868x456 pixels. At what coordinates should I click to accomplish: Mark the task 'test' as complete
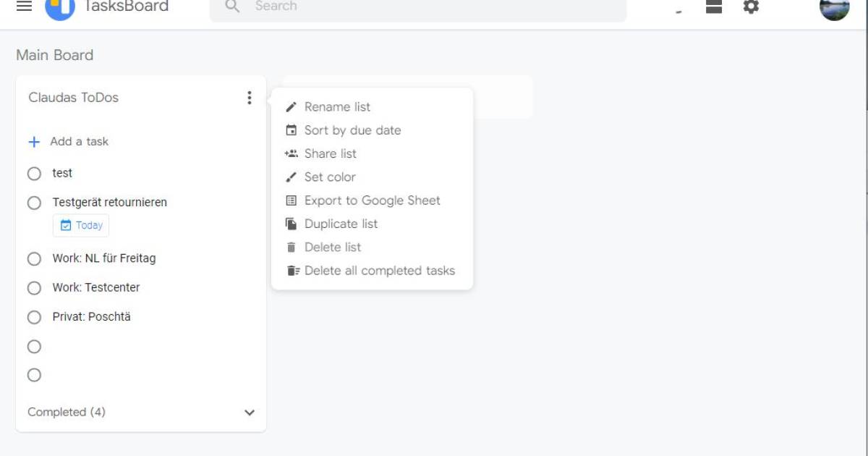[x=34, y=173]
